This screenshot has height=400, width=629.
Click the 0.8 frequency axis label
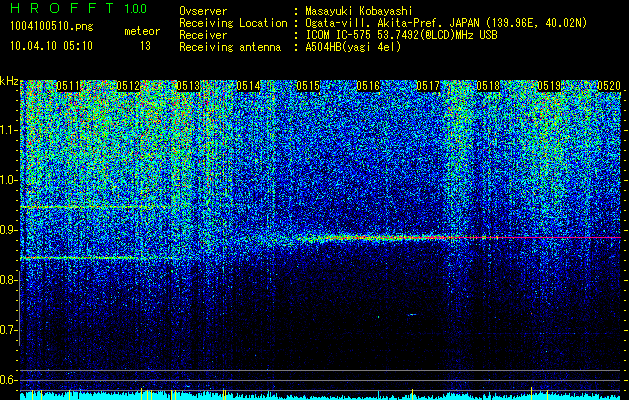pyautogui.click(x=8, y=280)
